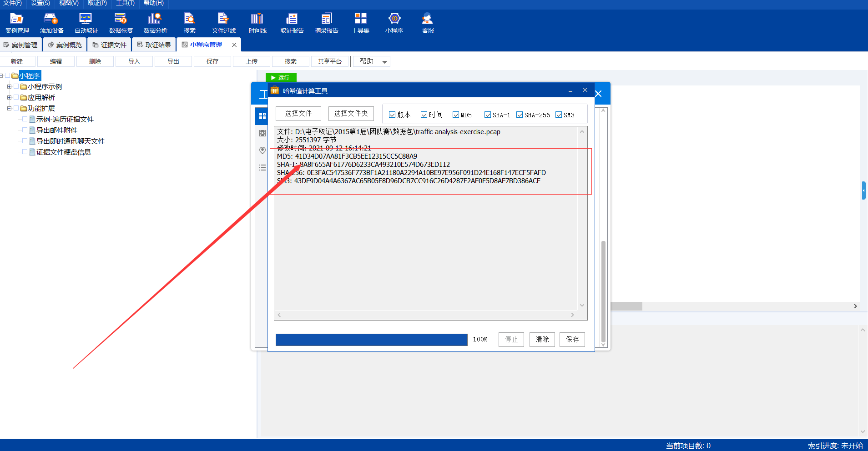Viewport: 868px width, 451px height.
Task: Switch to the 案例概览 tab
Action: pos(65,45)
